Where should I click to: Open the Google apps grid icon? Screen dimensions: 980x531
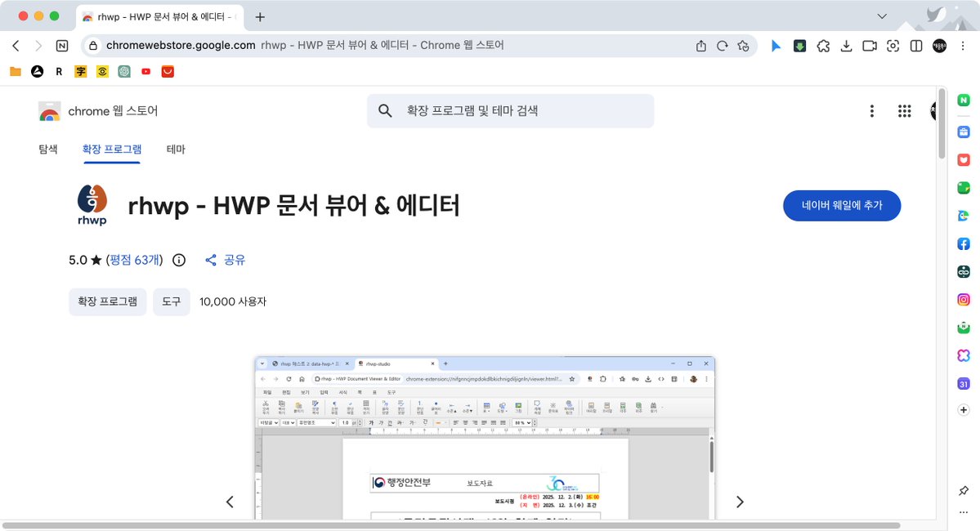tap(904, 110)
